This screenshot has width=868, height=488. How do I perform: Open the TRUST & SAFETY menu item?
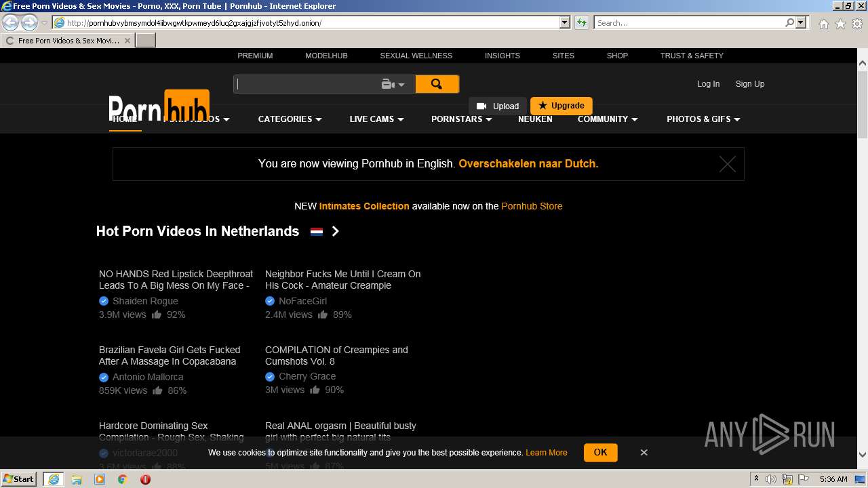pos(692,56)
